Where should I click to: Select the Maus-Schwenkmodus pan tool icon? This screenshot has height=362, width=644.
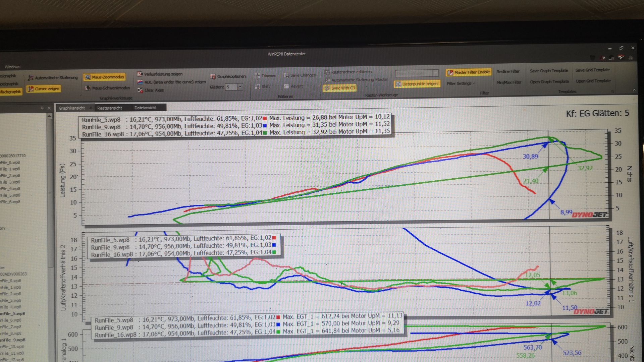click(x=88, y=88)
